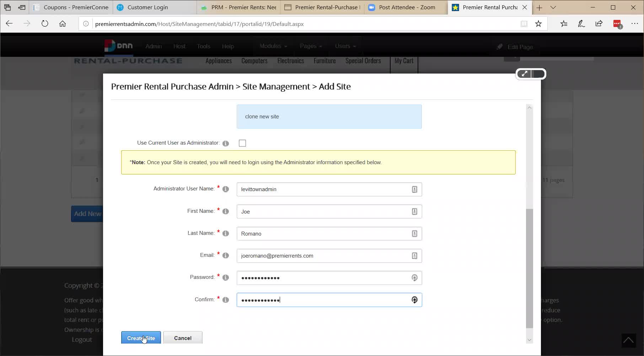The image size is (644, 356).
Task: Open info icon beside Password label
Action: point(226,277)
